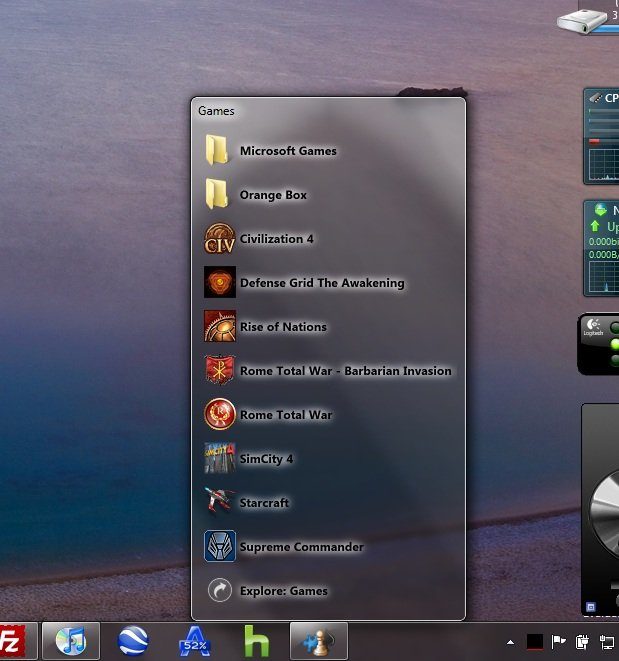
Task: Click the Explore: Games arrow icon
Action: 220,590
